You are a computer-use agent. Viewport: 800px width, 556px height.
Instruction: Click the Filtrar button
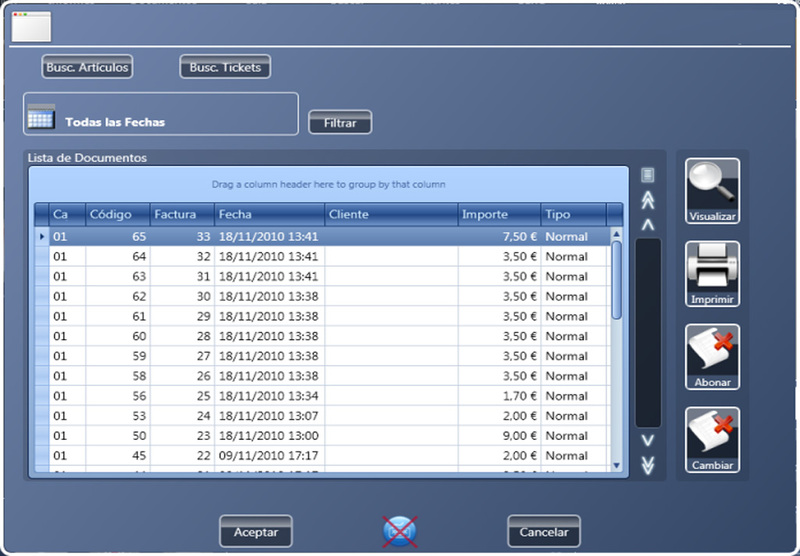pos(340,122)
